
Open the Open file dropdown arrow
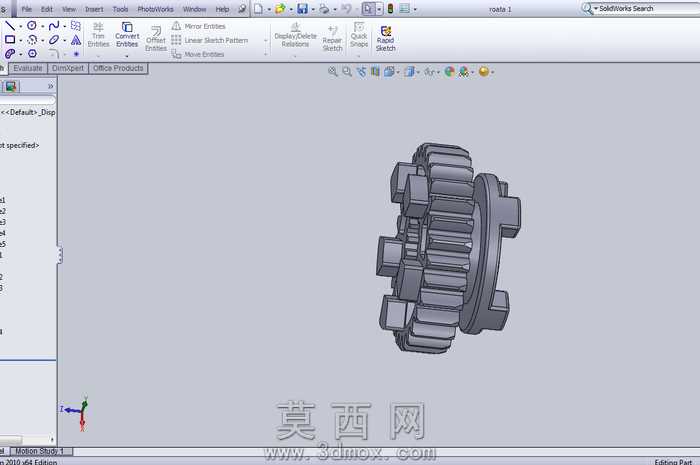click(x=291, y=9)
